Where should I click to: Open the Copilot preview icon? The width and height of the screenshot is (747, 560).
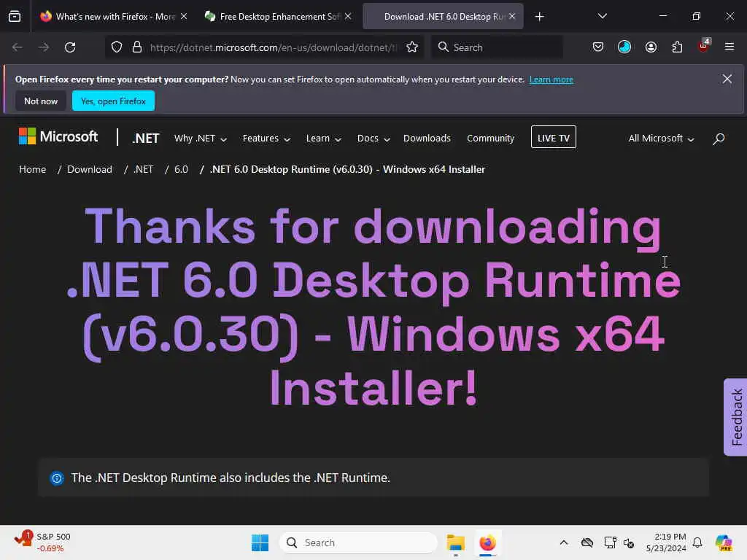[x=724, y=542]
